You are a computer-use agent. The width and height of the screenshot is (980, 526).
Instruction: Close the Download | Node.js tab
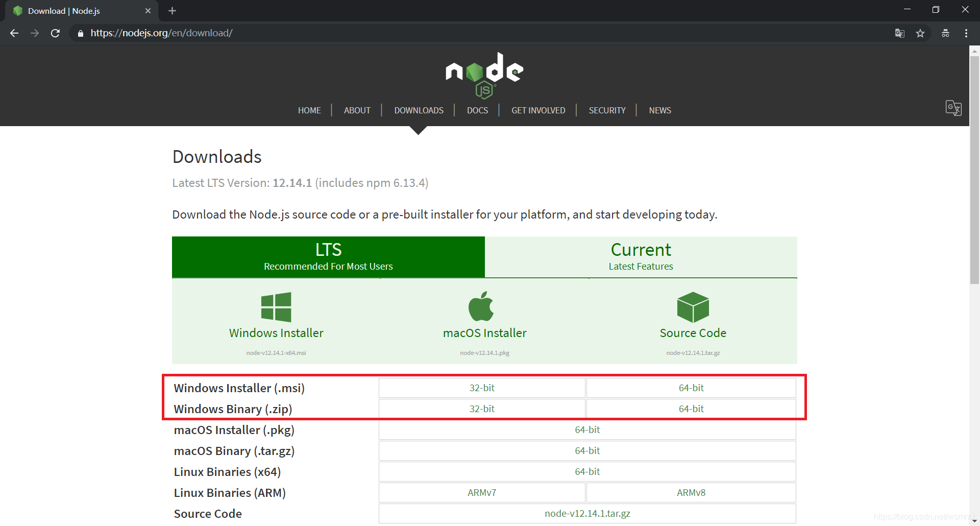pyautogui.click(x=148, y=11)
